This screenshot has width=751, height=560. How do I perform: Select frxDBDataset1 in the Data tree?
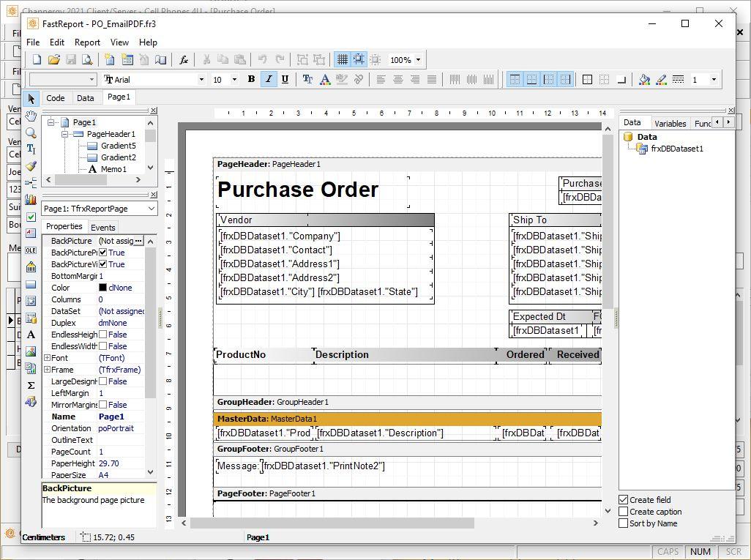(x=677, y=149)
